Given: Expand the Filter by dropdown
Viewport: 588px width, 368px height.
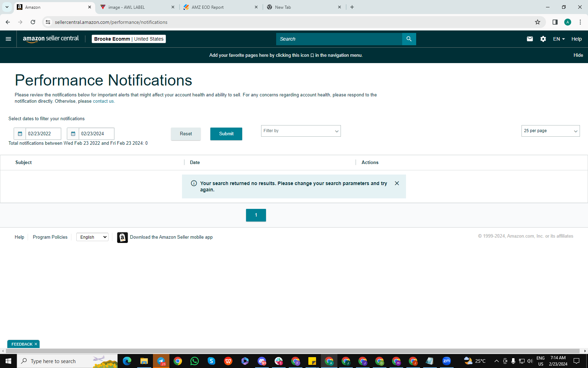Looking at the screenshot, I should pos(301,131).
